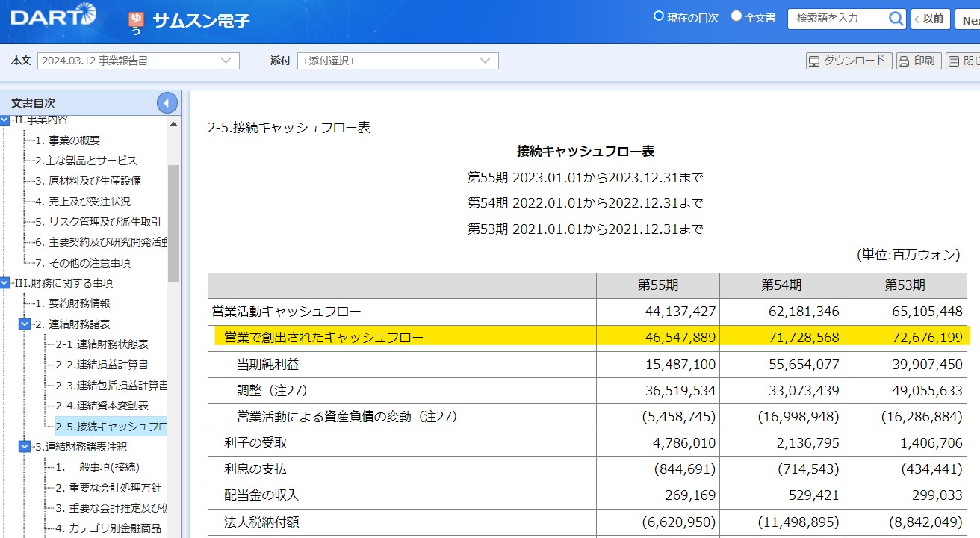Image resolution: width=980 pixels, height=538 pixels.
Task: Open the 本文 document dropdown
Action: [138, 61]
